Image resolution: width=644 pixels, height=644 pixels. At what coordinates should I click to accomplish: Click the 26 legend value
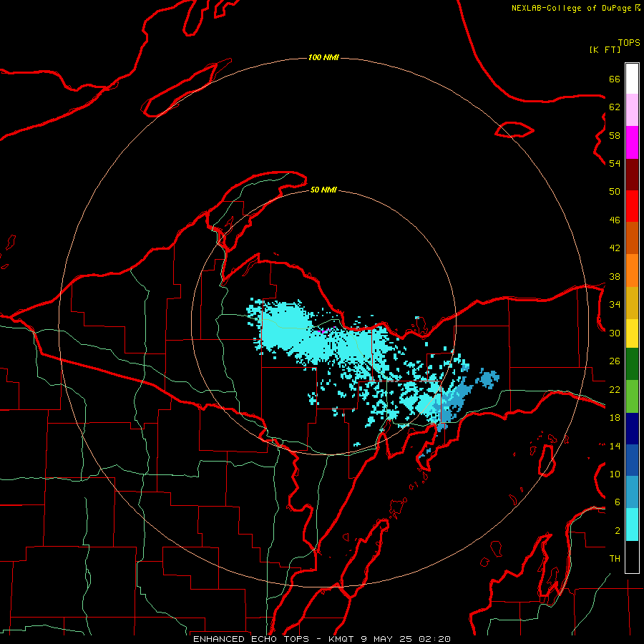pos(615,361)
